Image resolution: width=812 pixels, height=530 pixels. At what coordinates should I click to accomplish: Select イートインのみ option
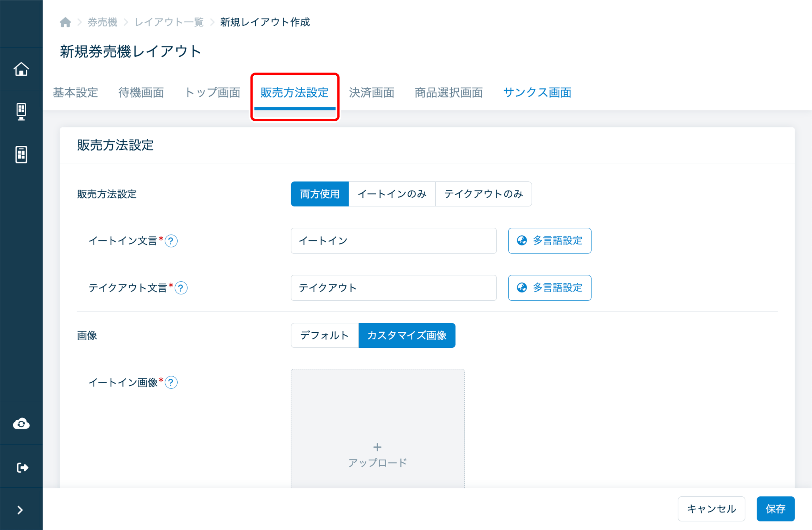[x=392, y=194]
